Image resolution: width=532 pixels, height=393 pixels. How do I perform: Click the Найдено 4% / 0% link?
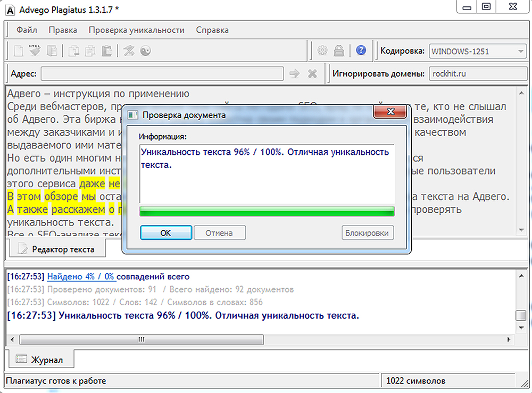point(81,277)
